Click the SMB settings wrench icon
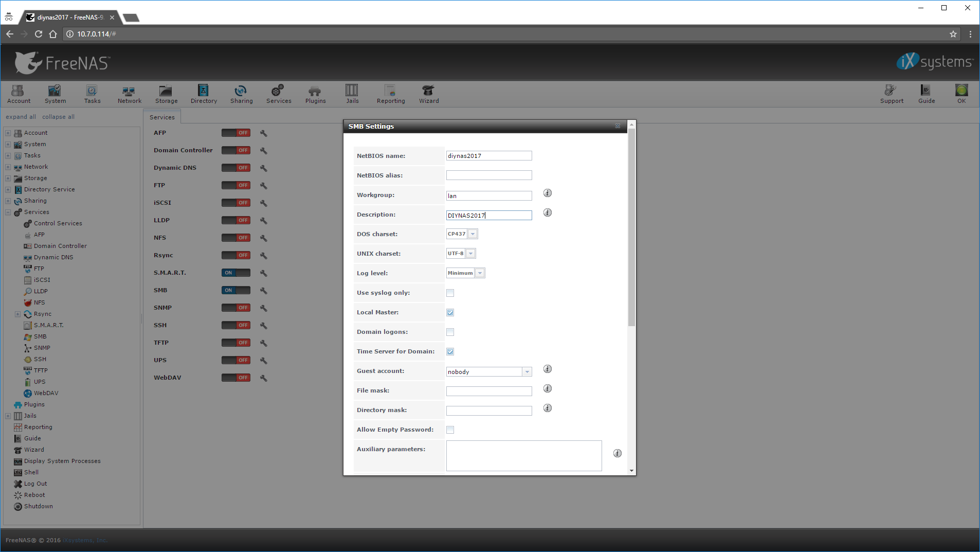This screenshot has height=552, width=980. pyautogui.click(x=263, y=291)
